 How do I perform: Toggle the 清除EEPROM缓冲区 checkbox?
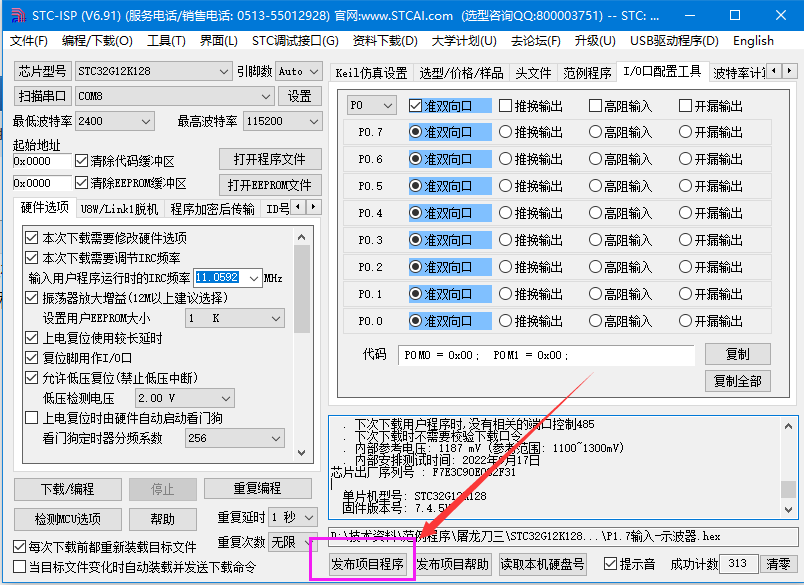click(x=81, y=183)
